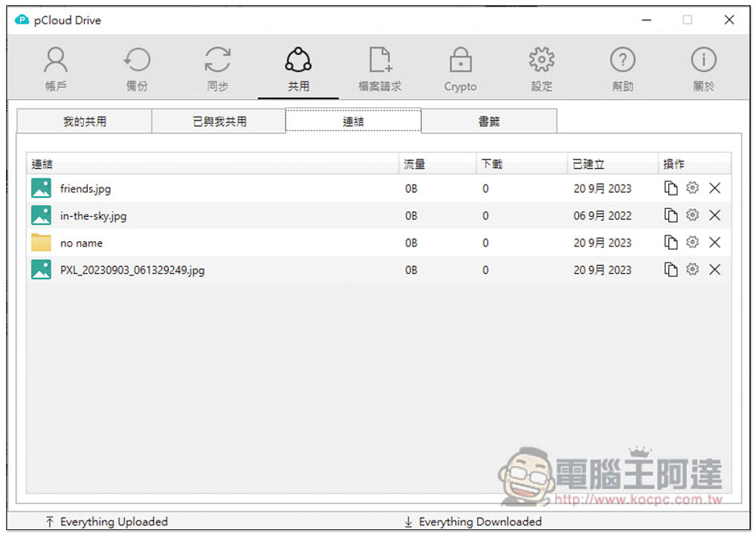
Task: Sort by the 連結 column header
Action: pyautogui.click(x=212, y=164)
